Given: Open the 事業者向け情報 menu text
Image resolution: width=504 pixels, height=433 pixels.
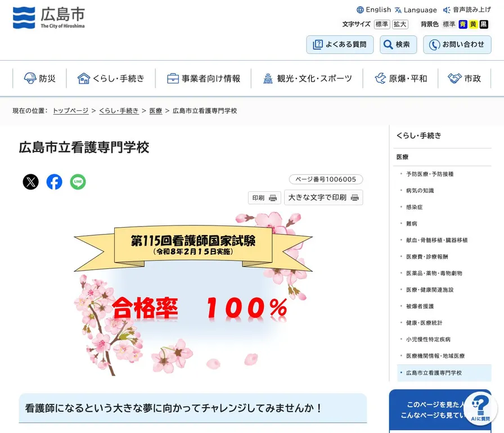Looking at the screenshot, I should tap(211, 78).
